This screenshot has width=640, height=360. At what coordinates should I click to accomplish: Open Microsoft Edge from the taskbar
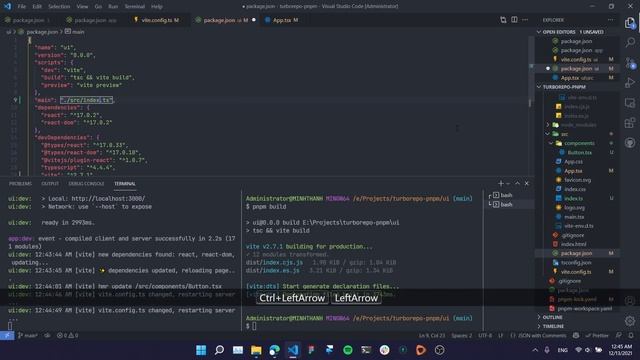274,350
